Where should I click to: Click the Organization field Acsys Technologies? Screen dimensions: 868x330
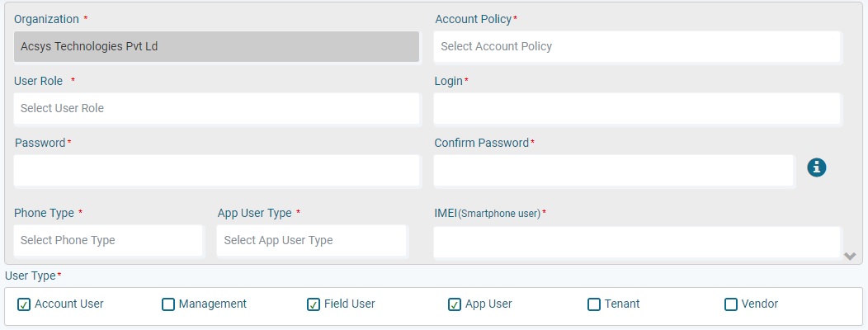tap(216, 46)
